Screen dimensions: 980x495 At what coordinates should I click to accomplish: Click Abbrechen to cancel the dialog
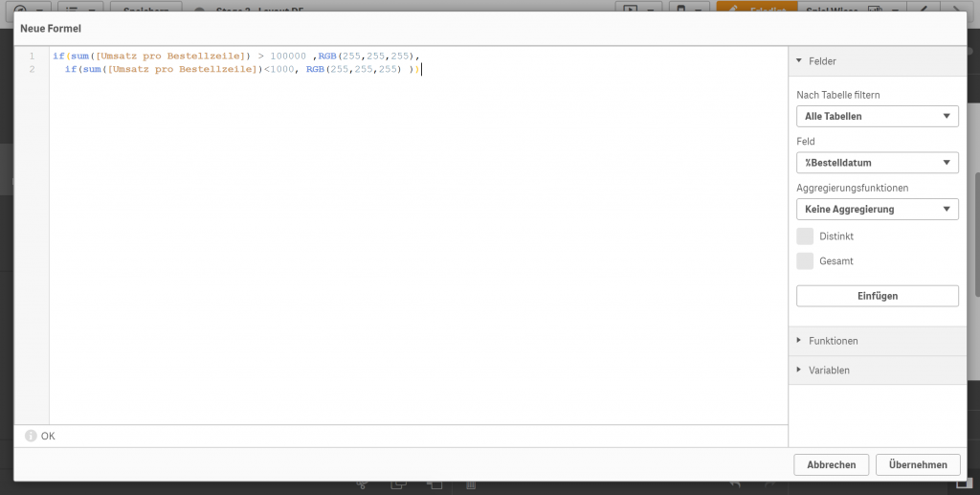point(832,464)
